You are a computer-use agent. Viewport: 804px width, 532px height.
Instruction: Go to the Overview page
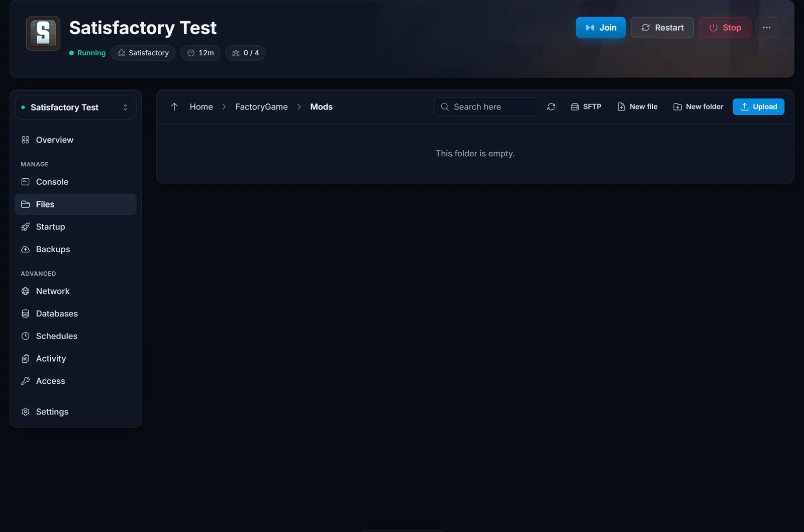[75, 140]
